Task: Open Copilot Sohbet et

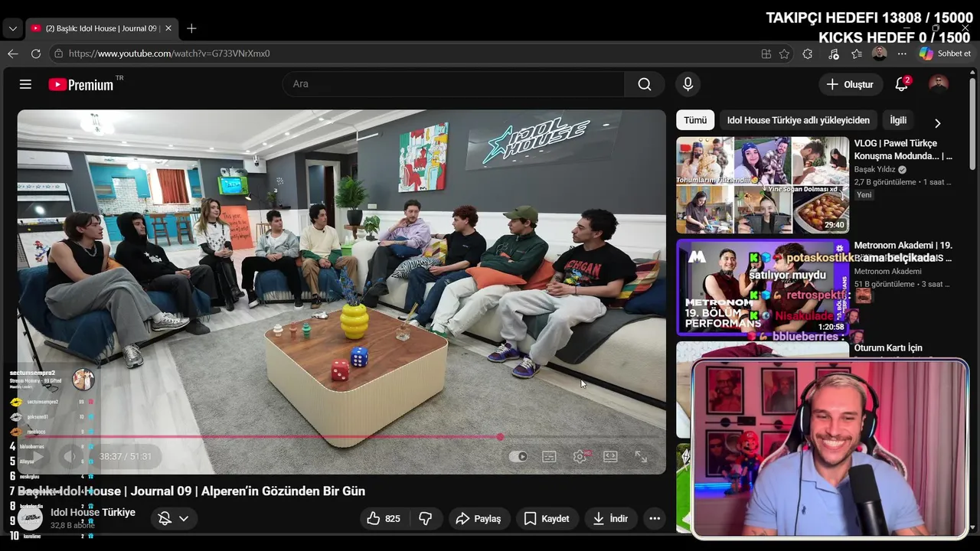Action: click(946, 54)
